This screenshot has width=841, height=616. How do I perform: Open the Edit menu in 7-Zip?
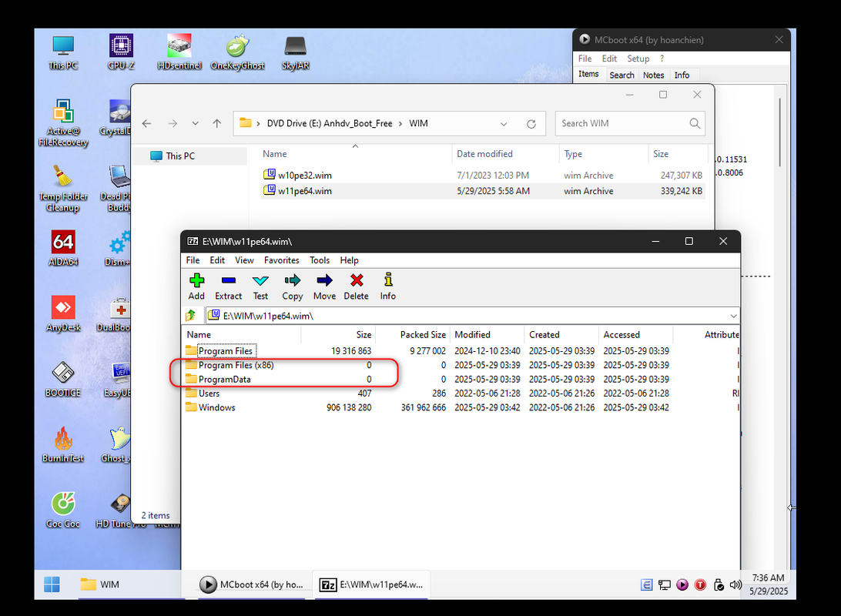coord(217,260)
